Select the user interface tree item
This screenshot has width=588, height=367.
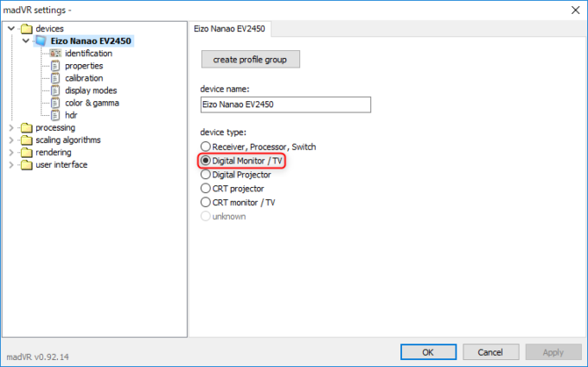pyautogui.click(x=61, y=165)
